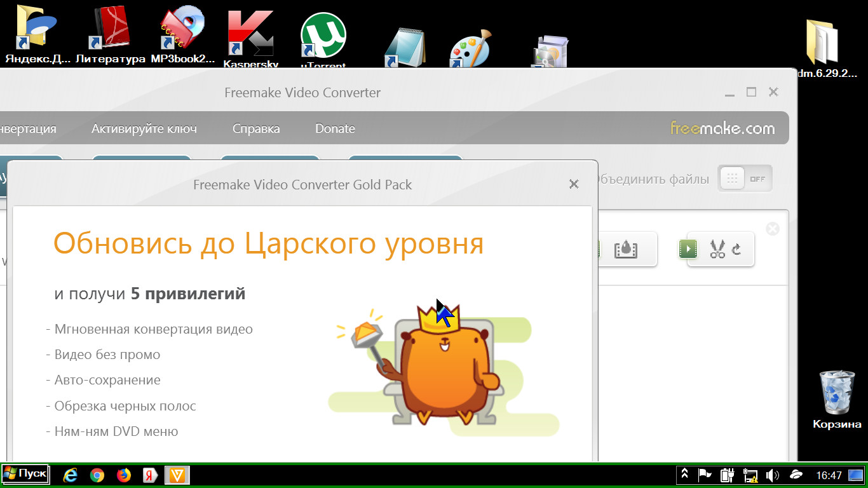The height and width of the screenshot is (488, 868).
Task: Visit the freemake.com logo link
Action: coord(722,128)
